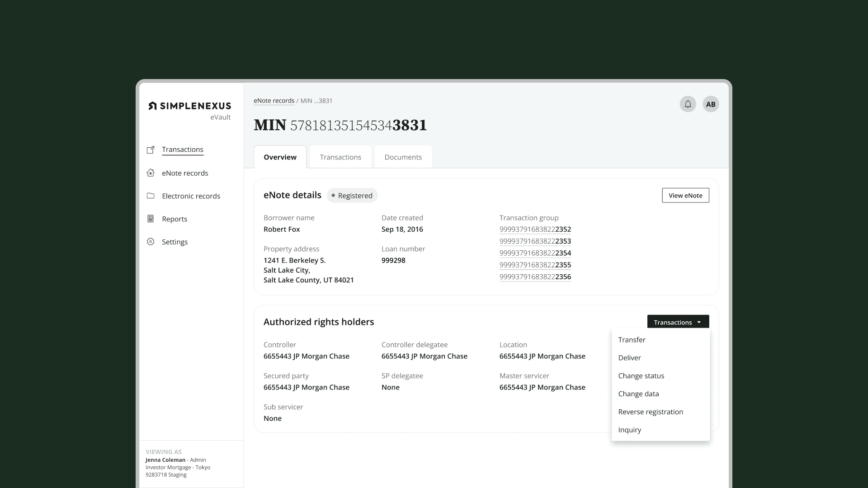
Task: Open eNote records from the sidebar icon
Action: tap(151, 173)
